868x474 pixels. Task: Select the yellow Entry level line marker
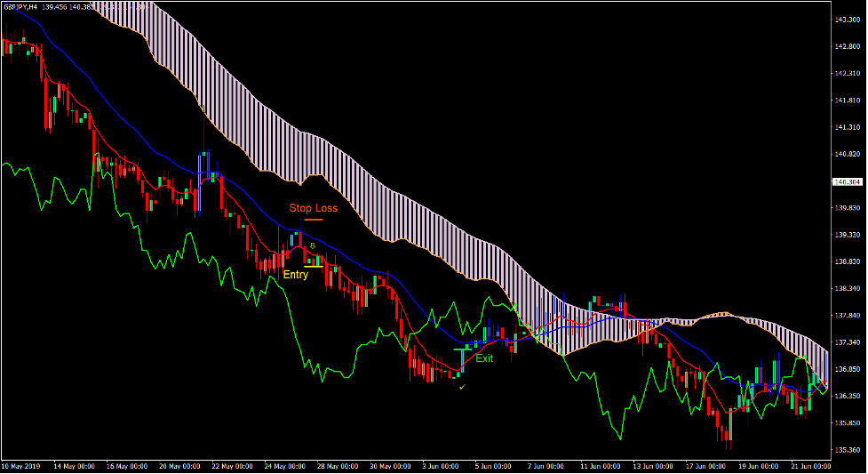click(314, 265)
